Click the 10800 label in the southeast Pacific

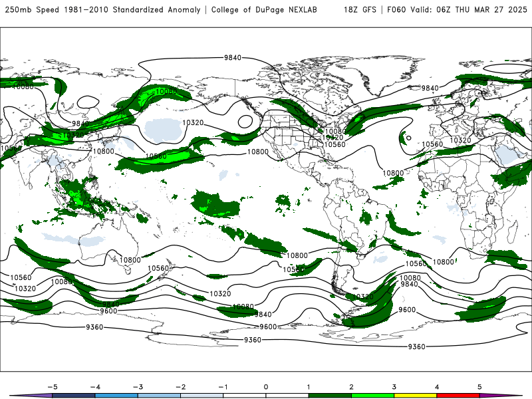pos(297,255)
